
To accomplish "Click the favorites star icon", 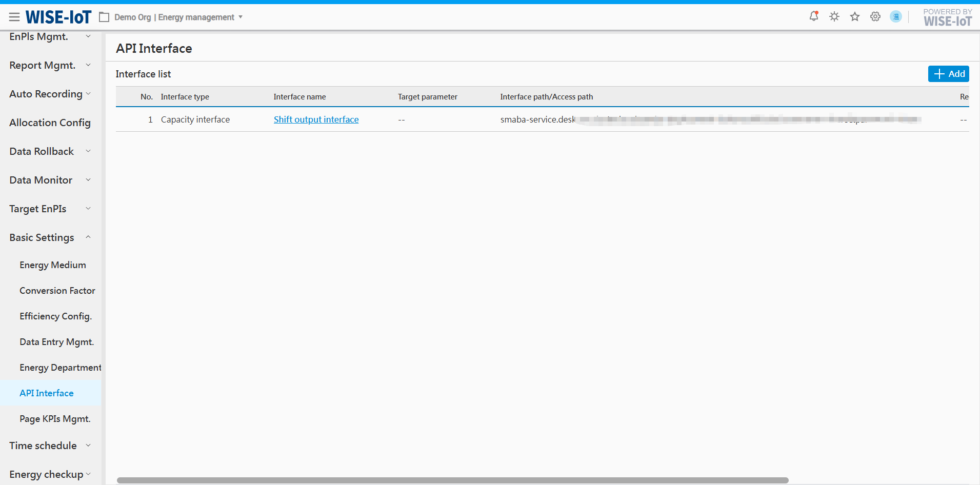I will click(x=855, y=17).
